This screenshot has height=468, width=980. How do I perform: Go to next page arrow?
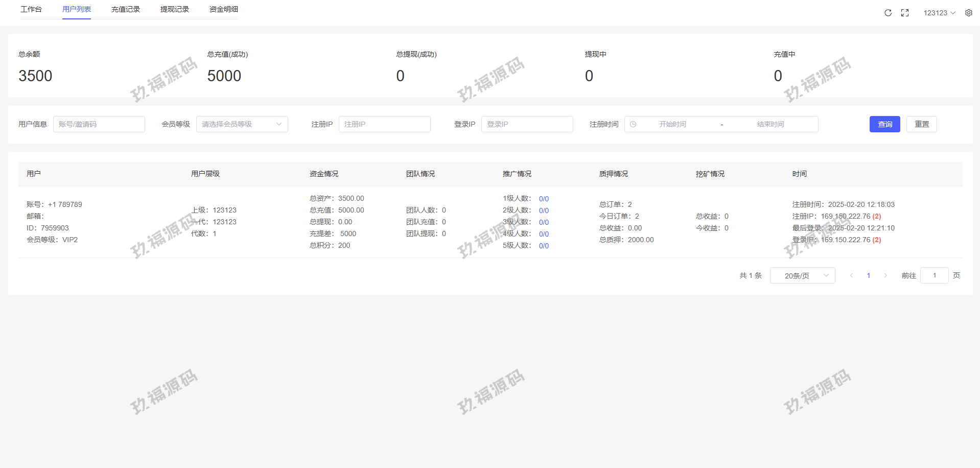885,275
